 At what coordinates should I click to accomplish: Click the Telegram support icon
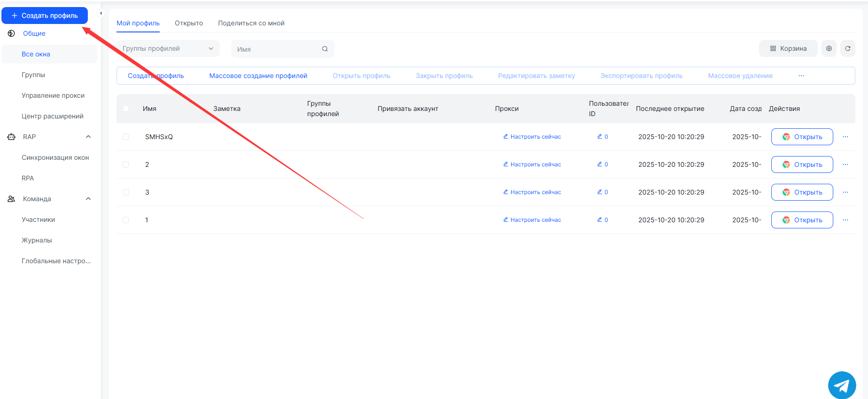coord(842,385)
